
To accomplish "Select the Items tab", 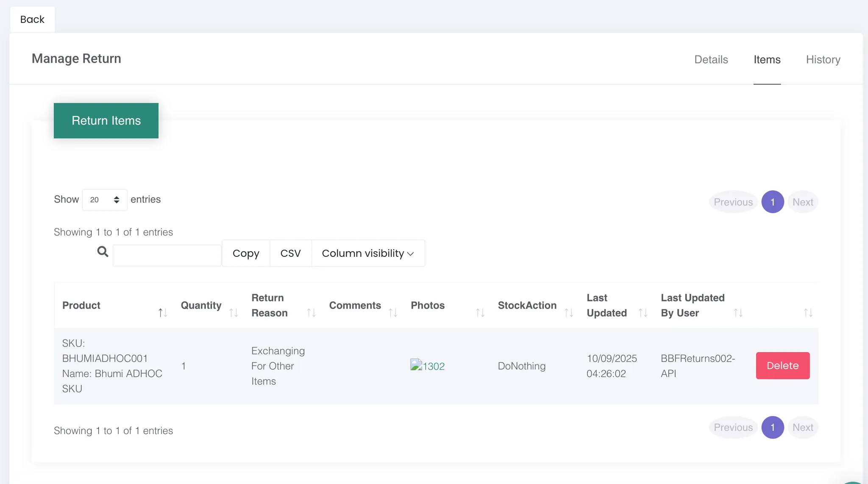I will point(767,60).
